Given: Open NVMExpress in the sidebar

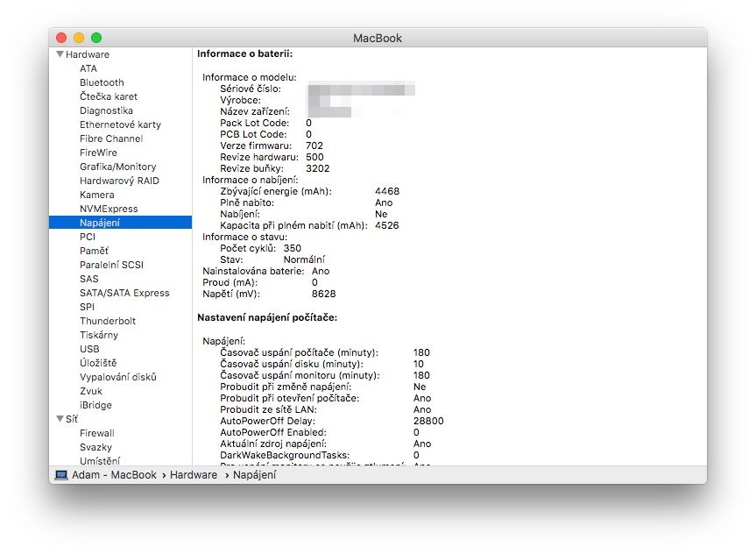Looking at the screenshot, I should 109,209.
